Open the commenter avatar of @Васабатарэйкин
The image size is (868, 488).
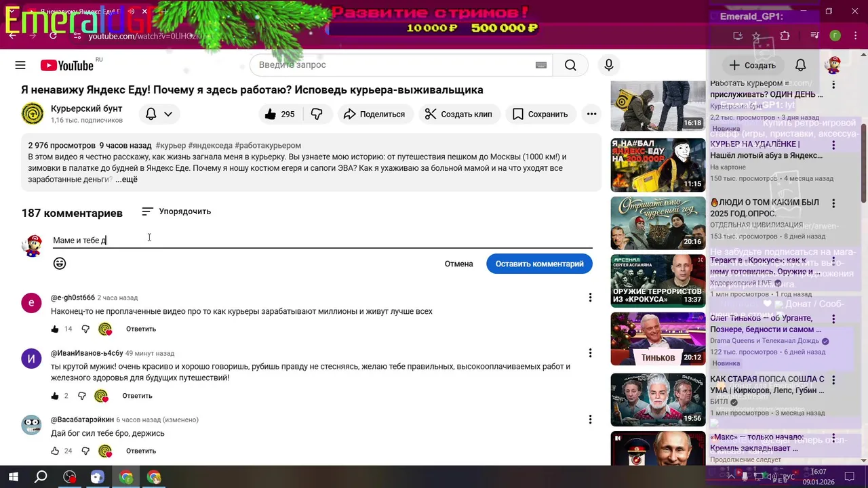tap(31, 425)
